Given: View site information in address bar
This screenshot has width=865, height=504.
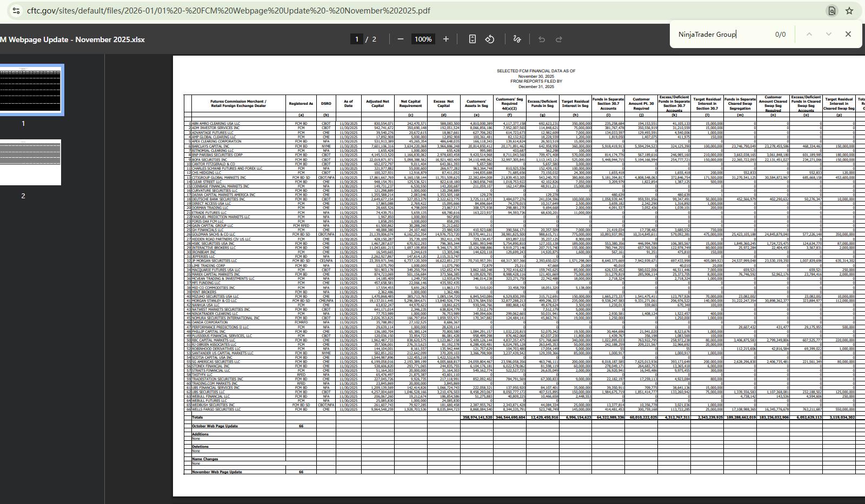Looking at the screenshot, I should (16, 11).
